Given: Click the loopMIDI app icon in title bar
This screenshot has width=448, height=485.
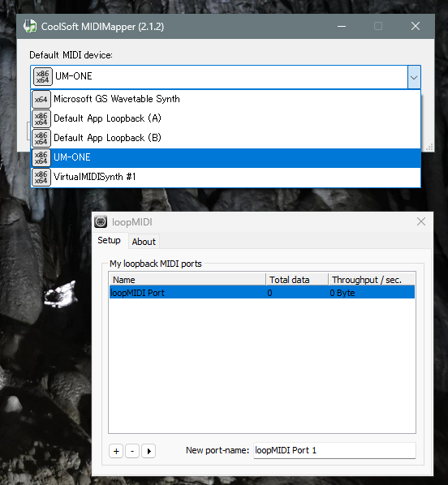Looking at the screenshot, I should tap(101, 221).
